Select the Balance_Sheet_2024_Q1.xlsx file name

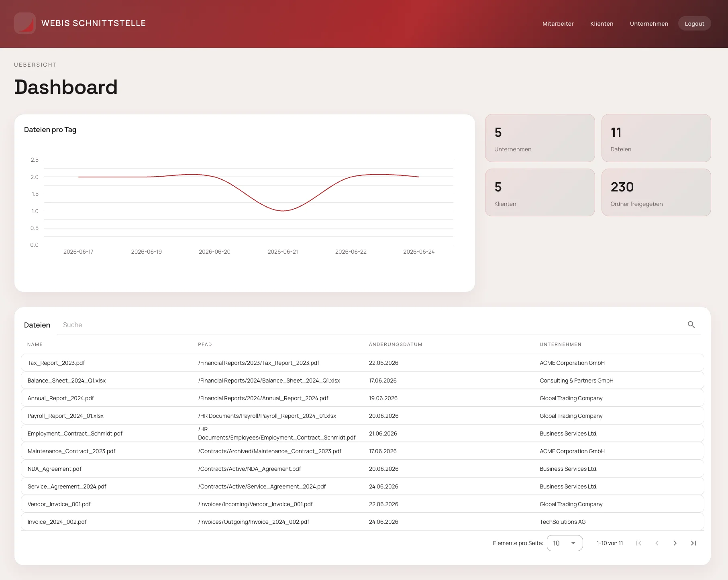click(x=67, y=381)
